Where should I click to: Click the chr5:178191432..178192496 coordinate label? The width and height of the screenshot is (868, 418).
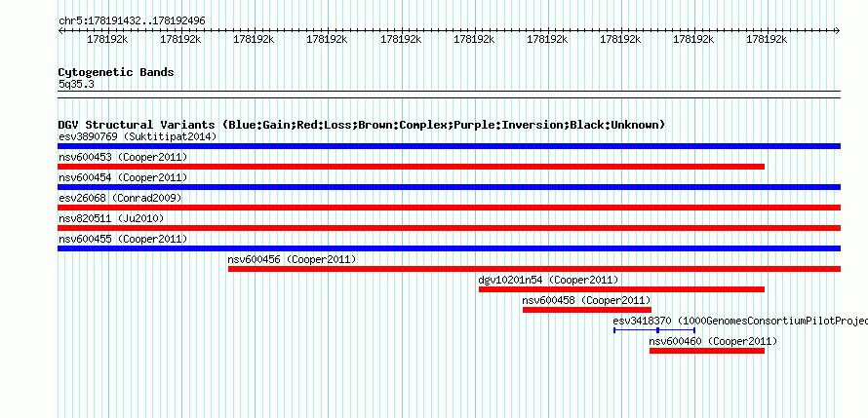pos(132,21)
